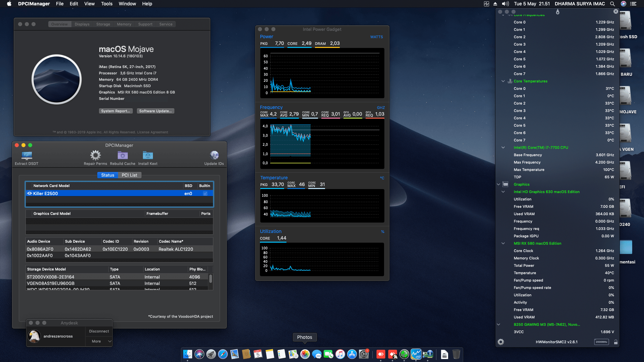This screenshot has height=362, width=644.
Task: Open the File menu
Action: (60, 4)
